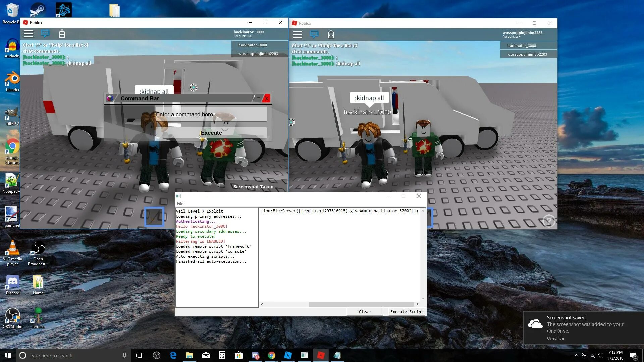Viewport: 644px width, 362px height.
Task: Click the Clear button in exploit console
Action: (x=365, y=312)
